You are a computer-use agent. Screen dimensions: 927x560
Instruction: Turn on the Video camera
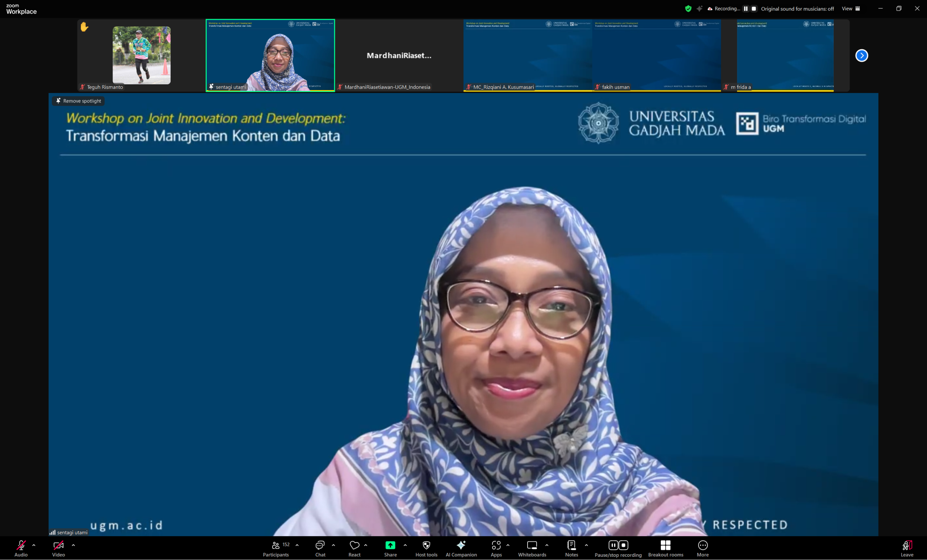click(x=58, y=546)
